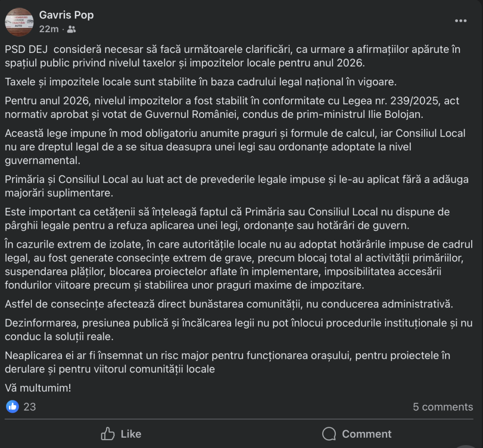This screenshot has height=448, width=483.
Task: Open Gavris Pop's profile picture
Action: [x=19, y=22]
